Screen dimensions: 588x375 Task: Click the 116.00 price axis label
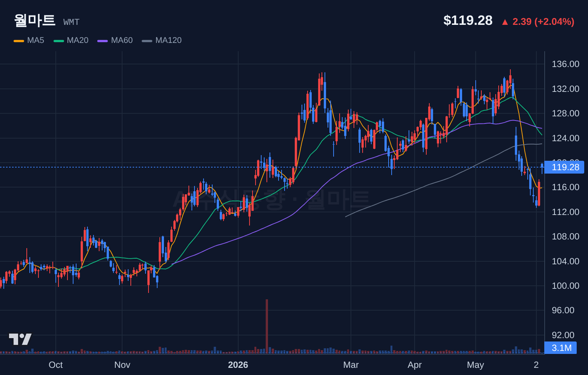tap(565, 187)
